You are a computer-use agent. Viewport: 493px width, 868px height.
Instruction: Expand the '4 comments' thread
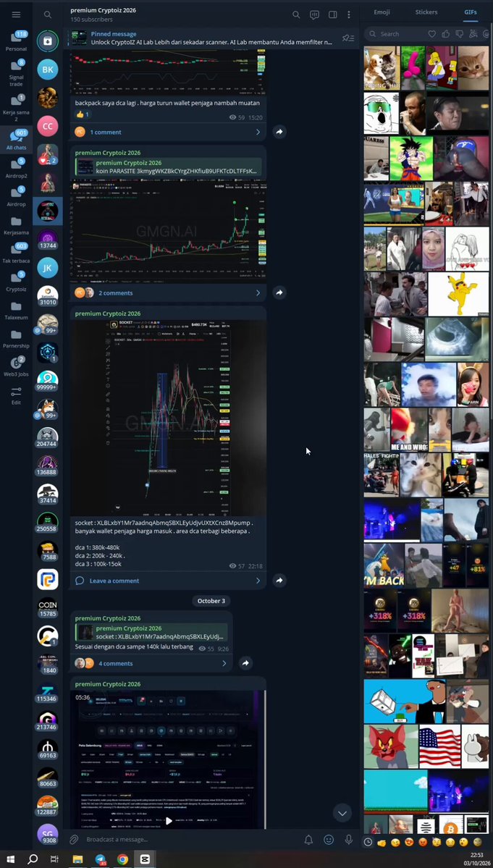pos(151,663)
